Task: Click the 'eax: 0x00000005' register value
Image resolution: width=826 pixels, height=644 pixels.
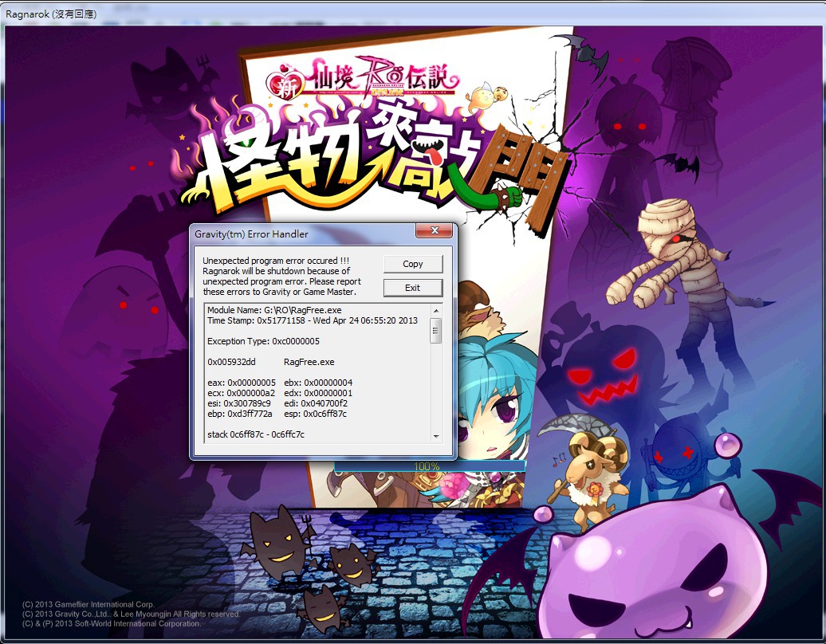Action: pos(242,383)
